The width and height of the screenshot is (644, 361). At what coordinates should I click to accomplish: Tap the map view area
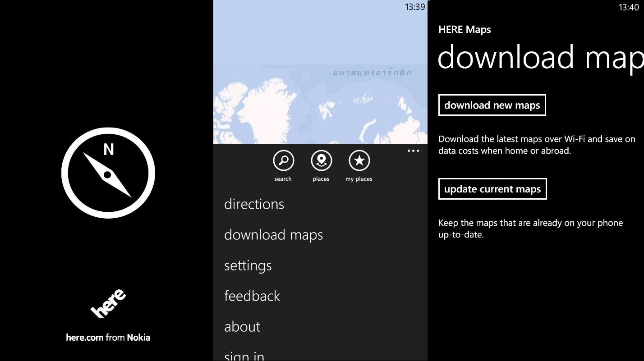tap(320, 72)
